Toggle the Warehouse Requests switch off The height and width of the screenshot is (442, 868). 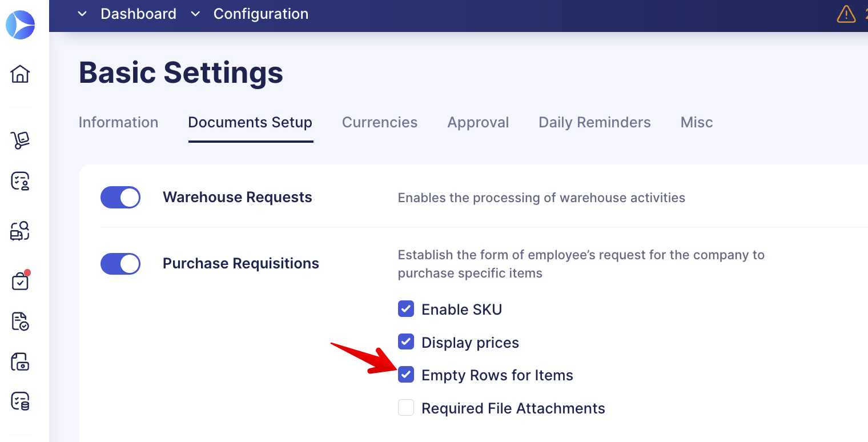[120, 198]
